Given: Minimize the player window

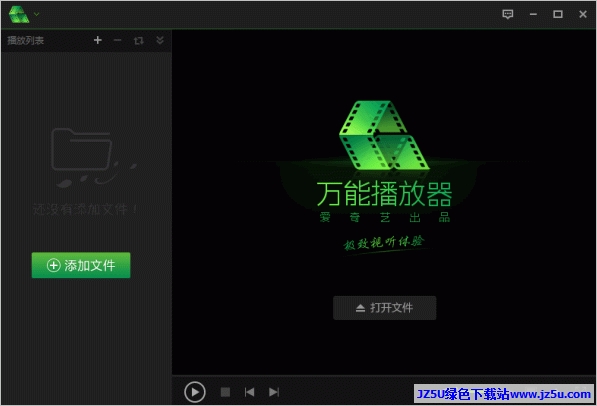Looking at the screenshot, I should 533,14.
